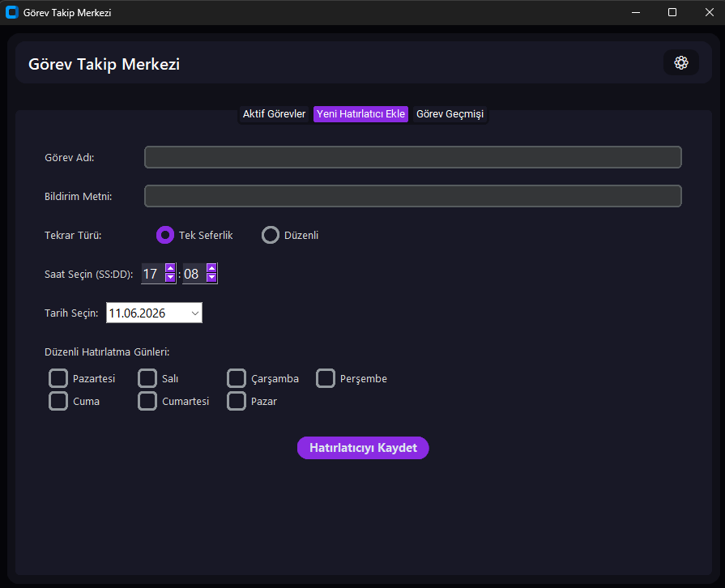The width and height of the screenshot is (725, 588).
Task: Tick the Perşembe checkbox
Action: 326,378
